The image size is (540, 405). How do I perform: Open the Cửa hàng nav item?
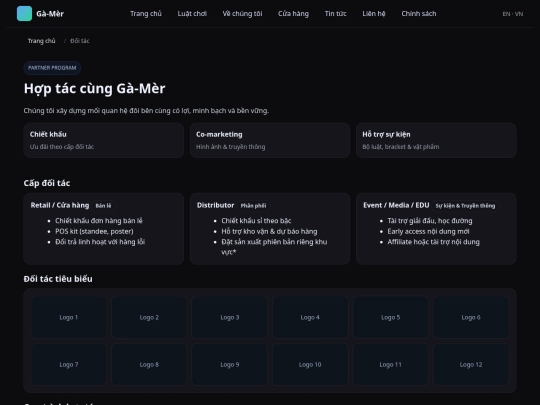[293, 14]
